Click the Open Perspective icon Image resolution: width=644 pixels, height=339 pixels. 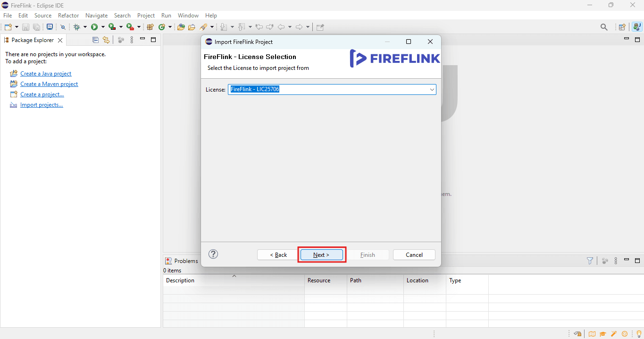[622, 27]
